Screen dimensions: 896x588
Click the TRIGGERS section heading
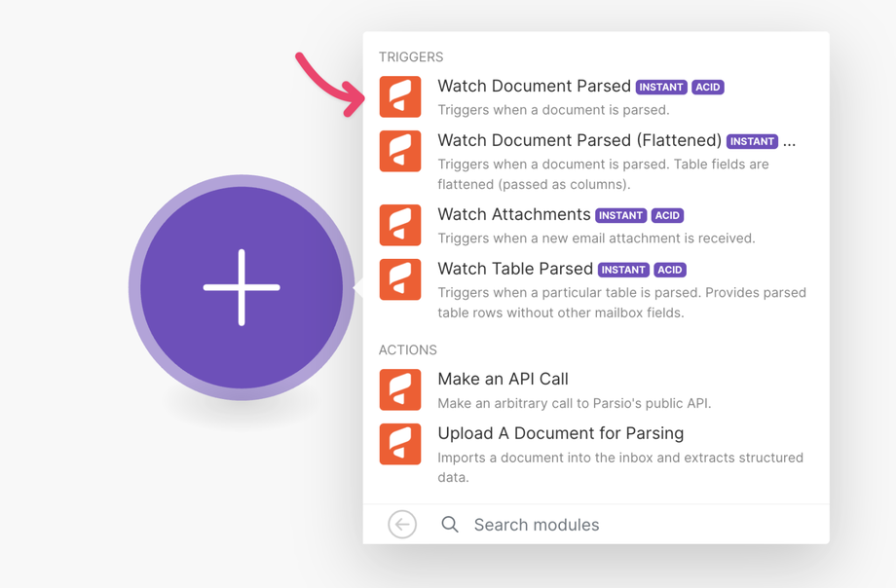click(x=411, y=57)
